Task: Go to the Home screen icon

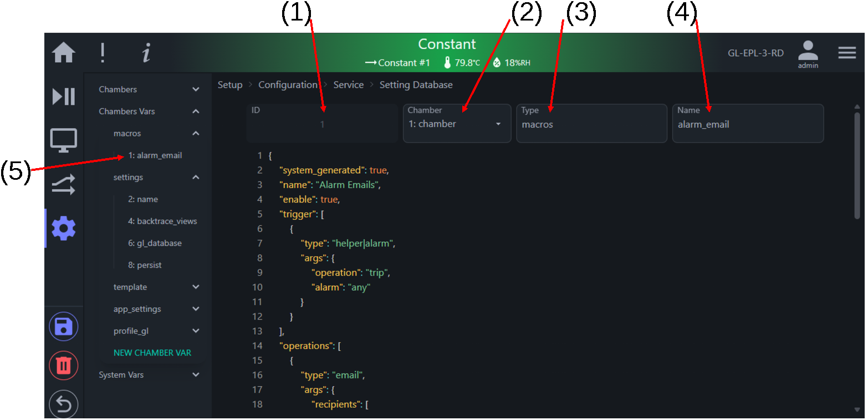Action: coord(64,53)
